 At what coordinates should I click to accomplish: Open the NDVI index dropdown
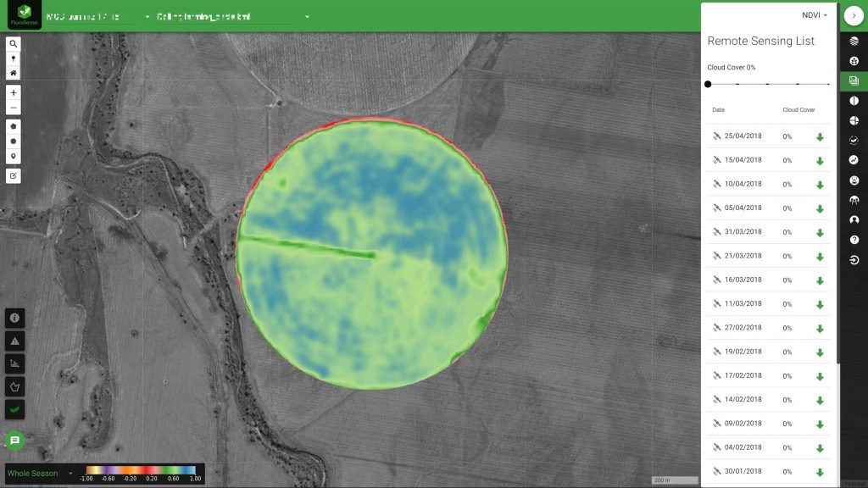tap(815, 15)
